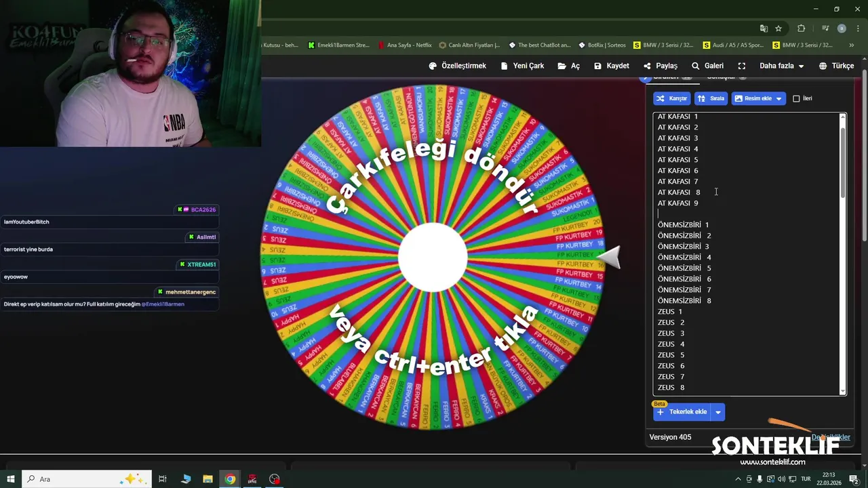Open the Chrome three-dot menu
This screenshot has height=488, width=868.
pos(857,28)
